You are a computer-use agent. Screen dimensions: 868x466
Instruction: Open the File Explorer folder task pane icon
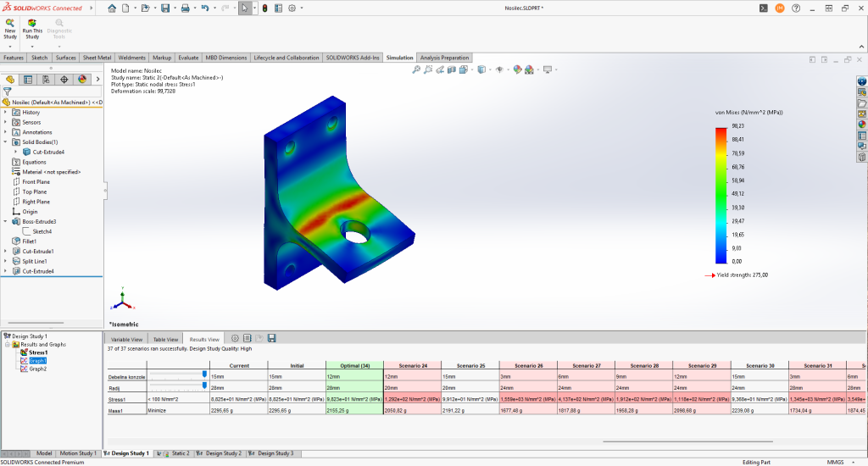point(862,103)
